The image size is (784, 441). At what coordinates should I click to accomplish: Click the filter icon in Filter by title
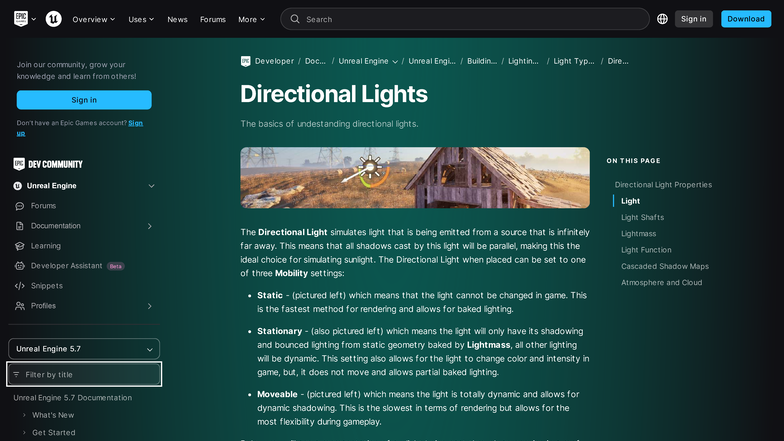16,374
